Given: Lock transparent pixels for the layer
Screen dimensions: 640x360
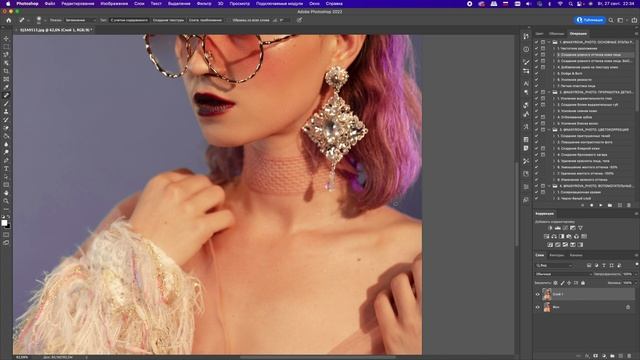Looking at the screenshot, I should click(x=556, y=283).
